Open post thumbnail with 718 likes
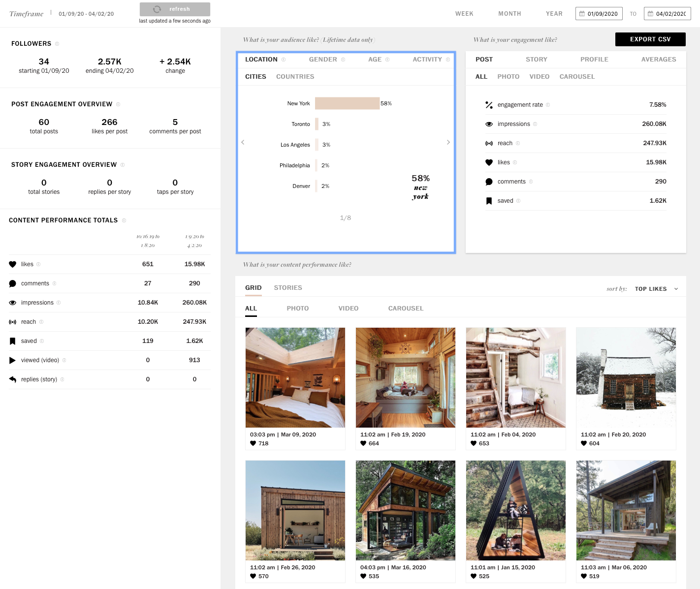Viewport: 700px width, 589px height. [295, 377]
